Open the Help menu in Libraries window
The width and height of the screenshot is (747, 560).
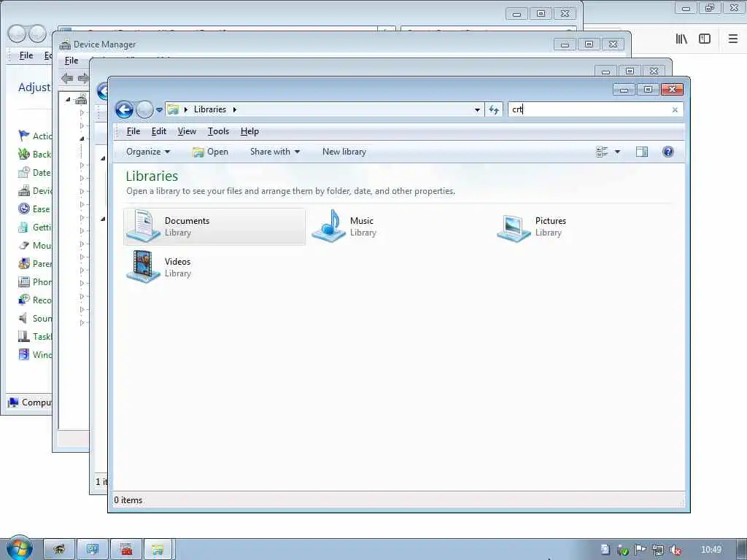249,131
